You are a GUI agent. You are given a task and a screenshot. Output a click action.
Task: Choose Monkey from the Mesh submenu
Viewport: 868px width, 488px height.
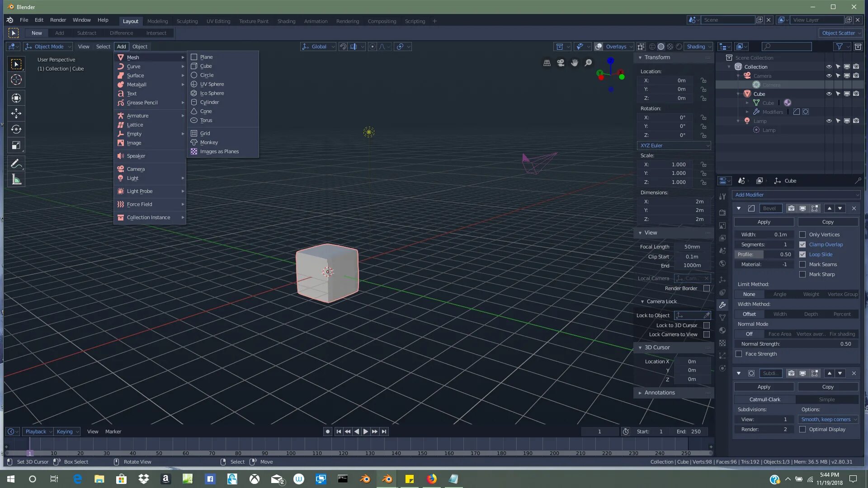[209, 142]
